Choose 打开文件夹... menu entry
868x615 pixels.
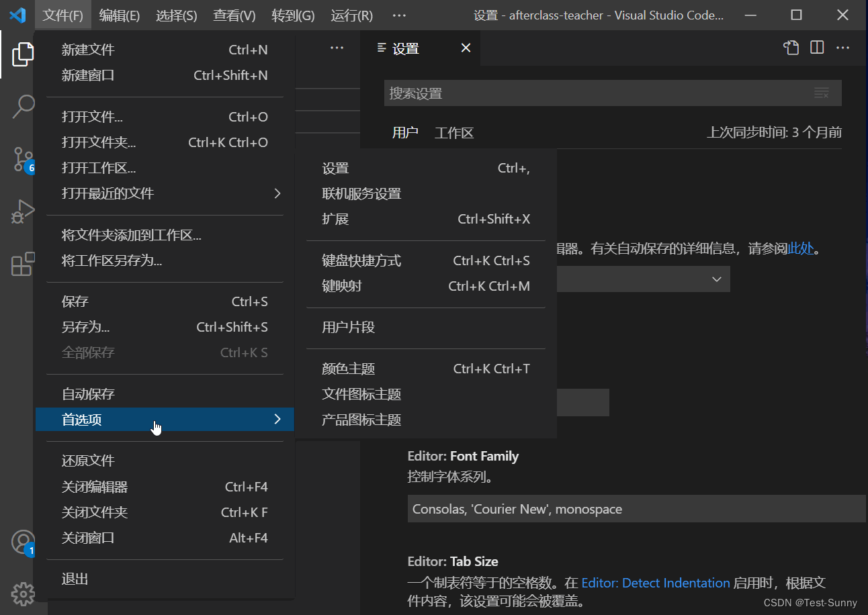pos(165,142)
